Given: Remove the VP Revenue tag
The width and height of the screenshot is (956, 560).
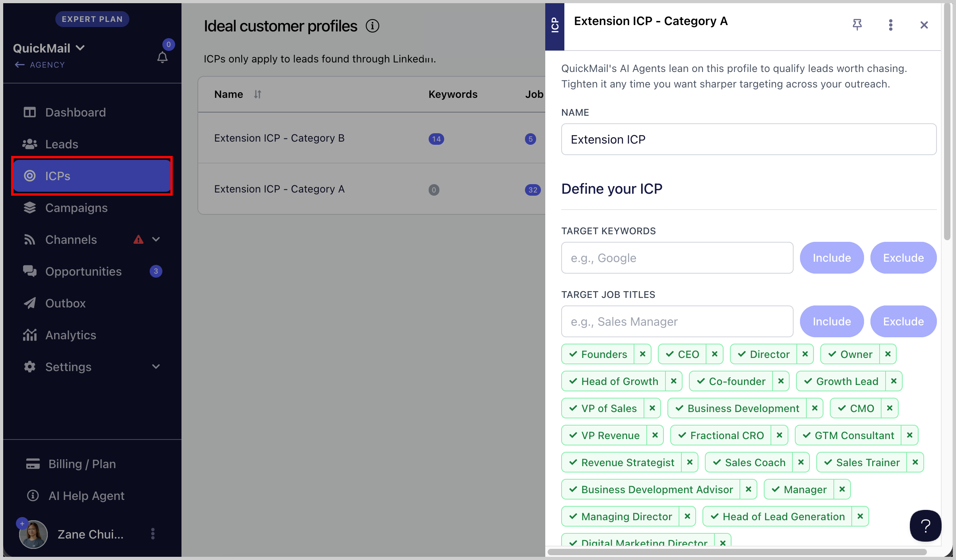Looking at the screenshot, I should [655, 435].
